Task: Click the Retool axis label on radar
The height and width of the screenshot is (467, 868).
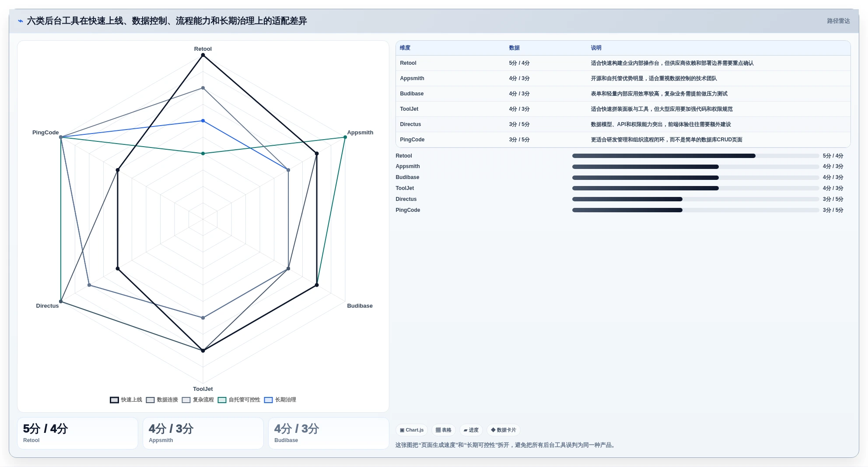Action: tap(203, 49)
